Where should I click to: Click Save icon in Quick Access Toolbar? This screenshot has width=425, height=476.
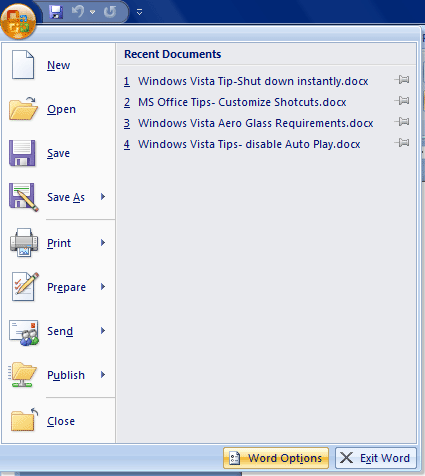click(x=56, y=12)
